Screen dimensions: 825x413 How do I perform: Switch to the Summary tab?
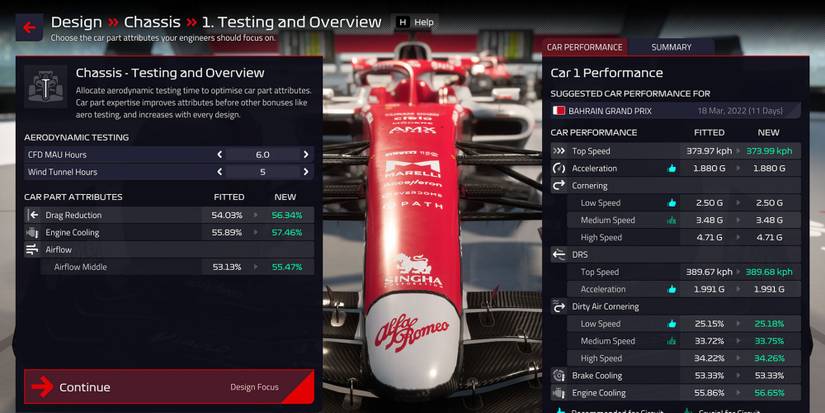click(x=671, y=47)
